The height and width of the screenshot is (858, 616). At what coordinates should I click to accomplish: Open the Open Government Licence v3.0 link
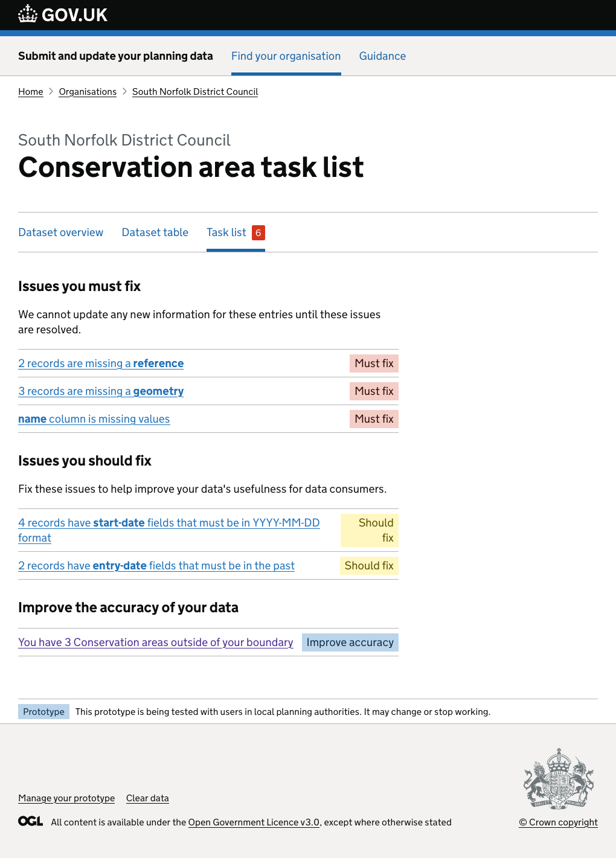254,822
